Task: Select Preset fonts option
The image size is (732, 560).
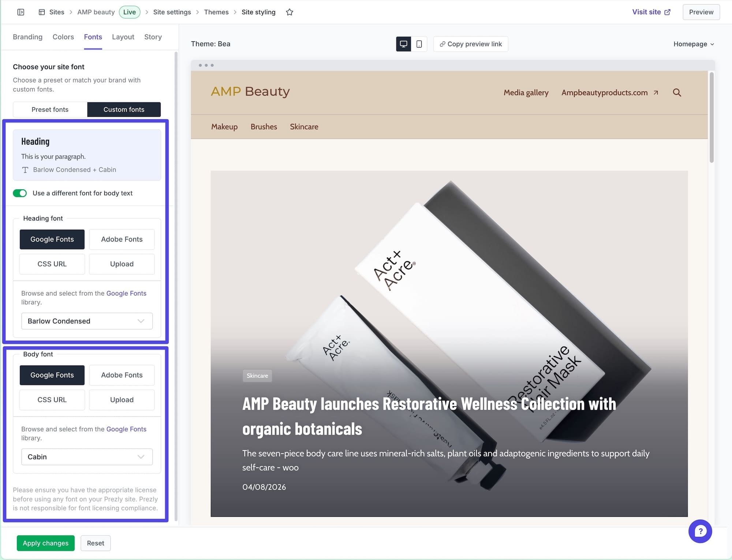Action: click(50, 109)
